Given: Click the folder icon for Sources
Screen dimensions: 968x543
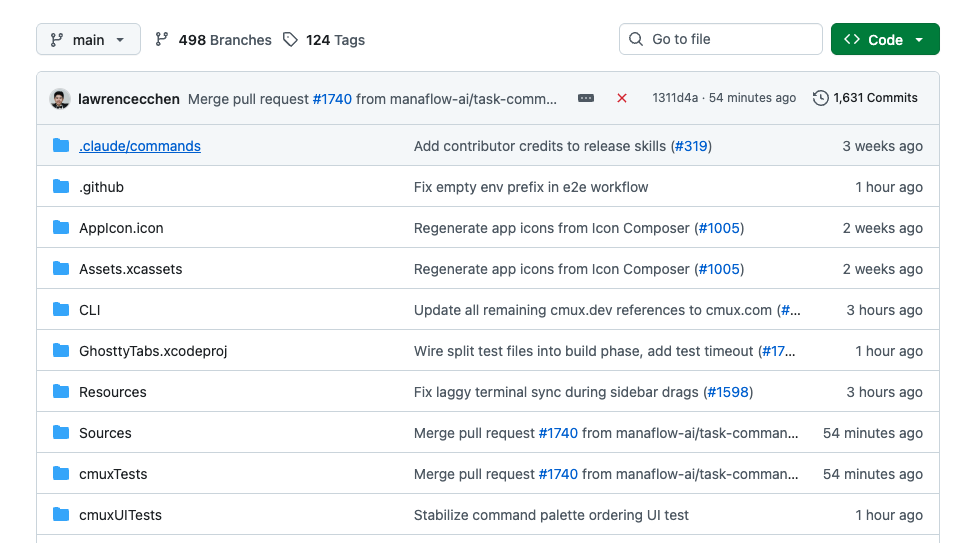Looking at the screenshot, I should (61, 433).
